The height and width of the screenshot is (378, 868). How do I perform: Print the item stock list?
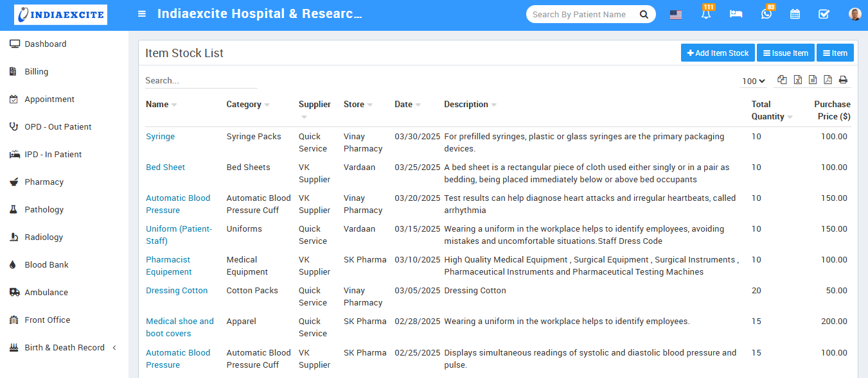coord(843,80)
